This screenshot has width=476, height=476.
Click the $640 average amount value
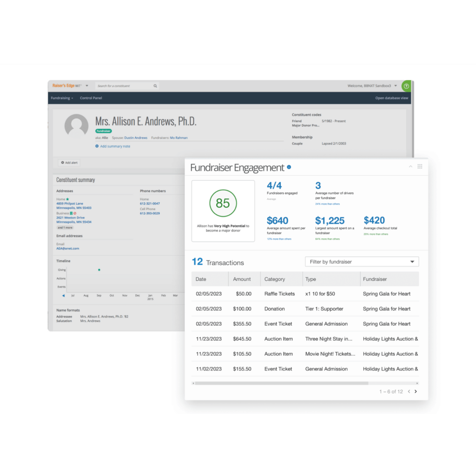pyautogui.click(x=278, y=220)
